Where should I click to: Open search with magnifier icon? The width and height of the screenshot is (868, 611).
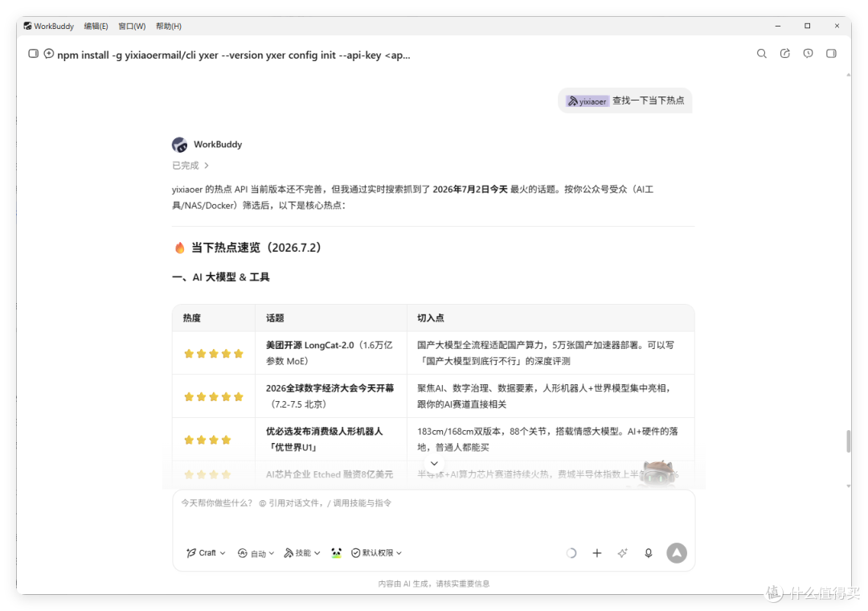[x=762, y=54]
